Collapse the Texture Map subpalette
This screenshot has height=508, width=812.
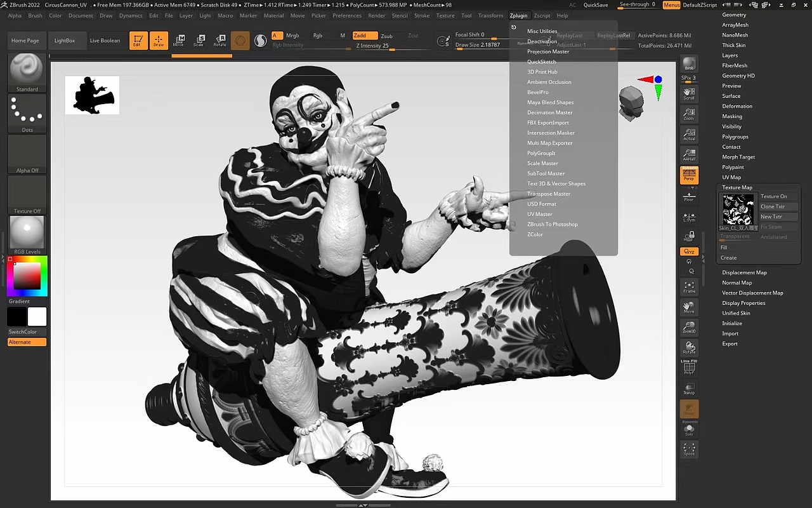click(x=737, y=187)
